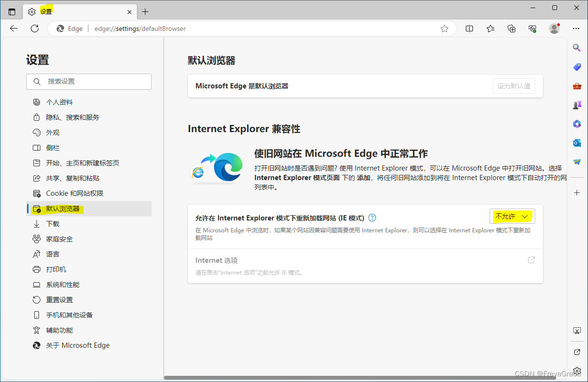Image resolution: width=588 pixels, height=382 pixels.
Task: Open the Split screen icon
Action: point(470,29)
